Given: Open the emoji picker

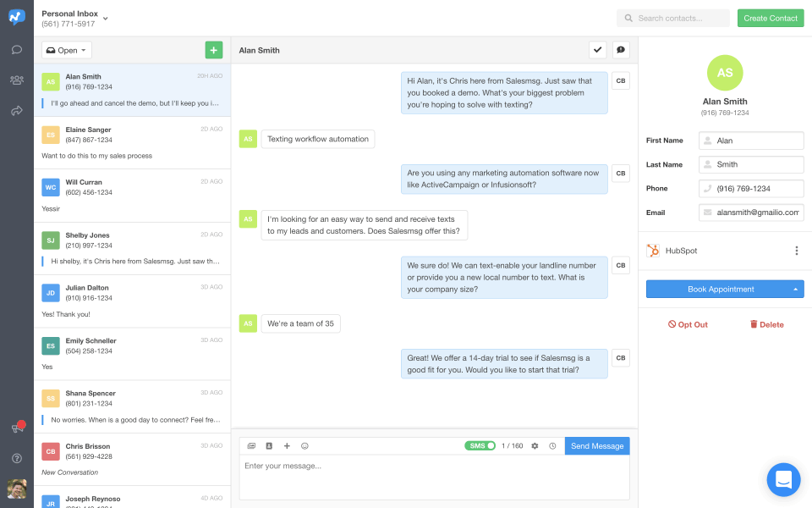Looking at the screenshot, I should (x=305, y=446).
